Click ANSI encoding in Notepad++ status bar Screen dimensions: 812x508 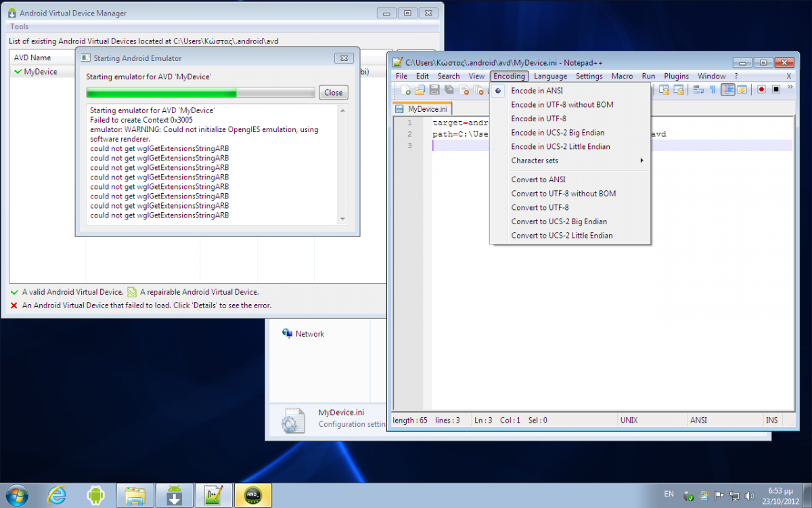[698, 420]
